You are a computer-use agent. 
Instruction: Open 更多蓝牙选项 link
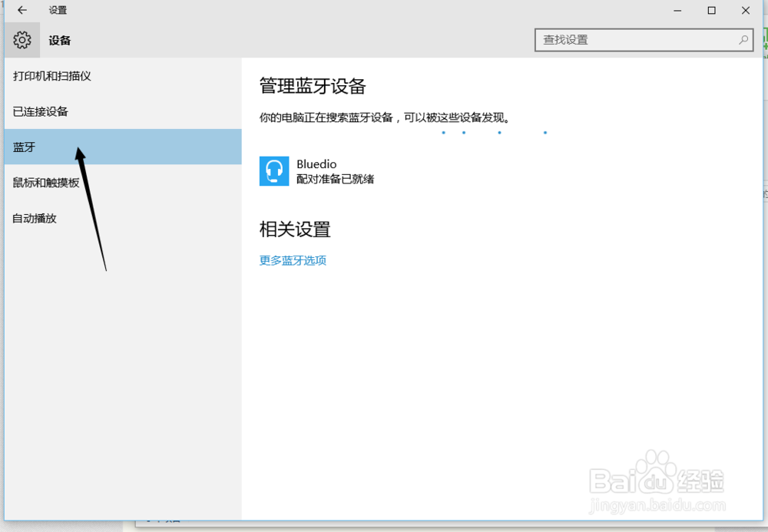click(292, 260)
